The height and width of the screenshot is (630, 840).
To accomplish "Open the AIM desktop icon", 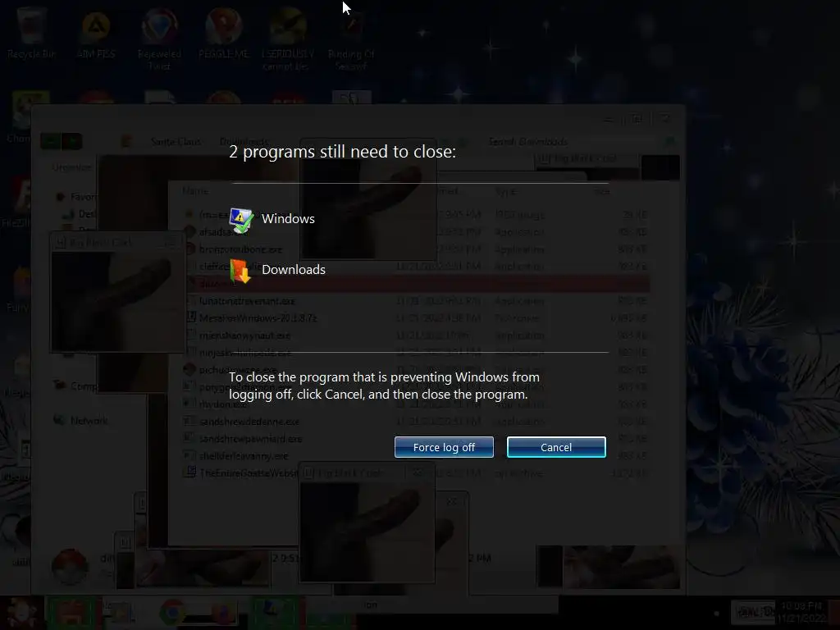I will click(x=96, y=36).
